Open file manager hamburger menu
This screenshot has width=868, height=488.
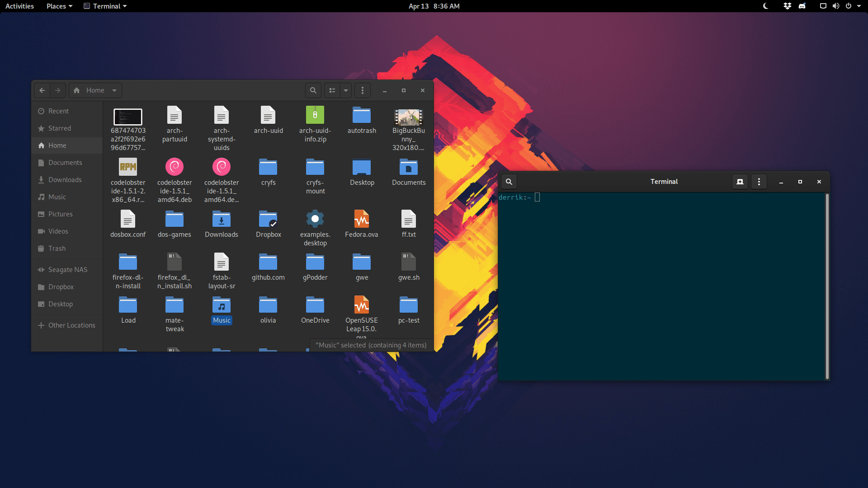click(x=363, y=90)
